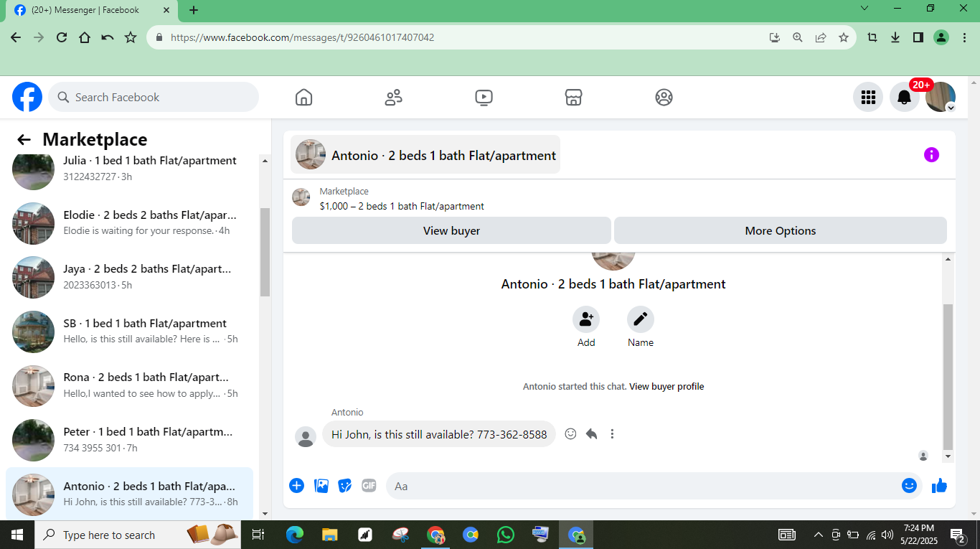The height and width of the screenshot is (549, 980).
Task: Open the Watch video icon
Action: point(484,97)
